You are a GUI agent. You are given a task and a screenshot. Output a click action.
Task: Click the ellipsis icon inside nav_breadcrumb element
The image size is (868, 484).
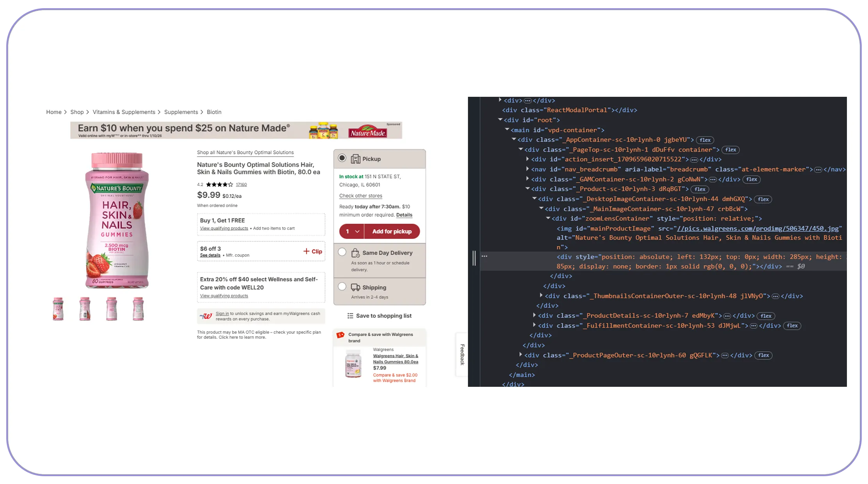point(818,169)
